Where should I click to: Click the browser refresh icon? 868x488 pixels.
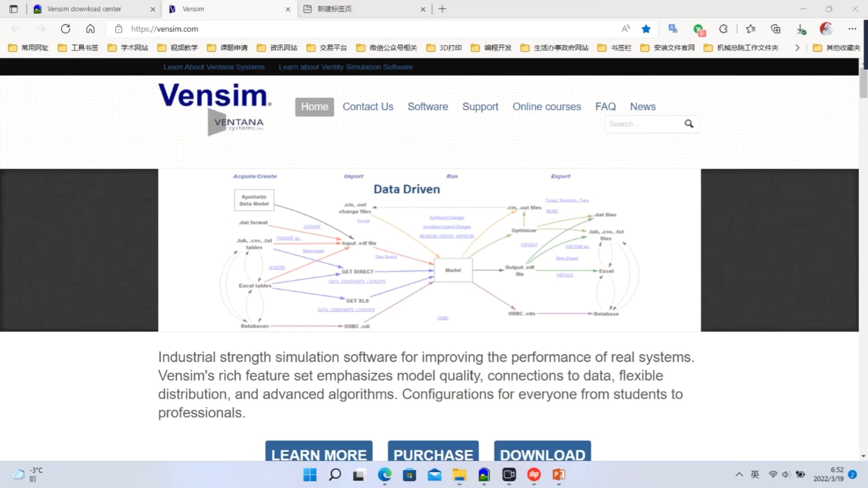click(x=66, y=29)
